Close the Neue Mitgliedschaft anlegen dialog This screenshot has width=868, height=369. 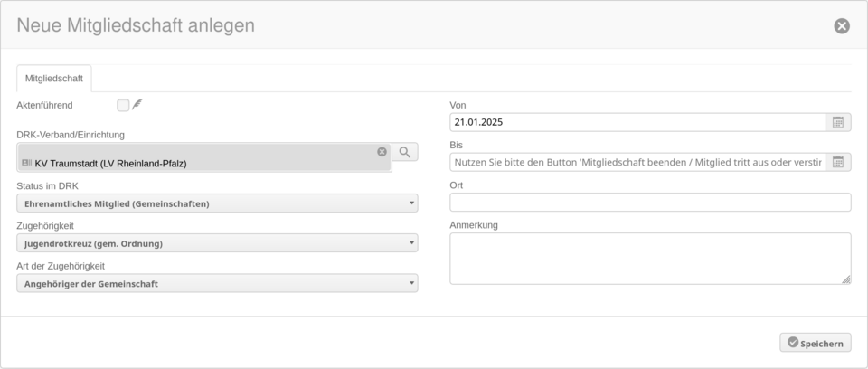(842, 25)
